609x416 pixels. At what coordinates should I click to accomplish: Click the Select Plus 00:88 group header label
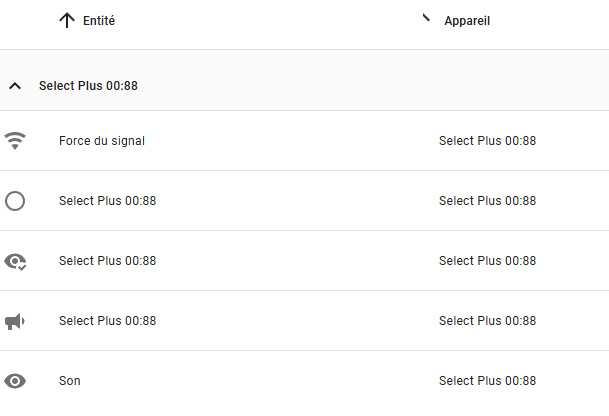tap(88, 85)
